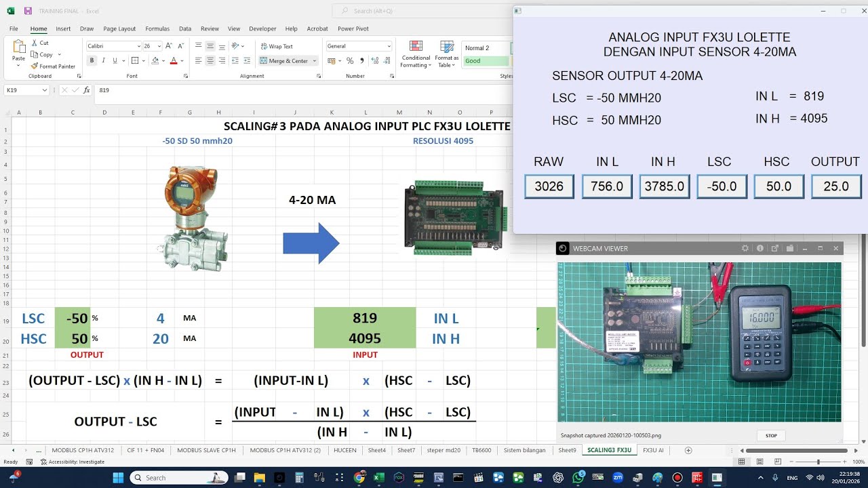Click the Insert Function fx icon
The width and height of the screenshot is (868, 488).
click(85, 90)
